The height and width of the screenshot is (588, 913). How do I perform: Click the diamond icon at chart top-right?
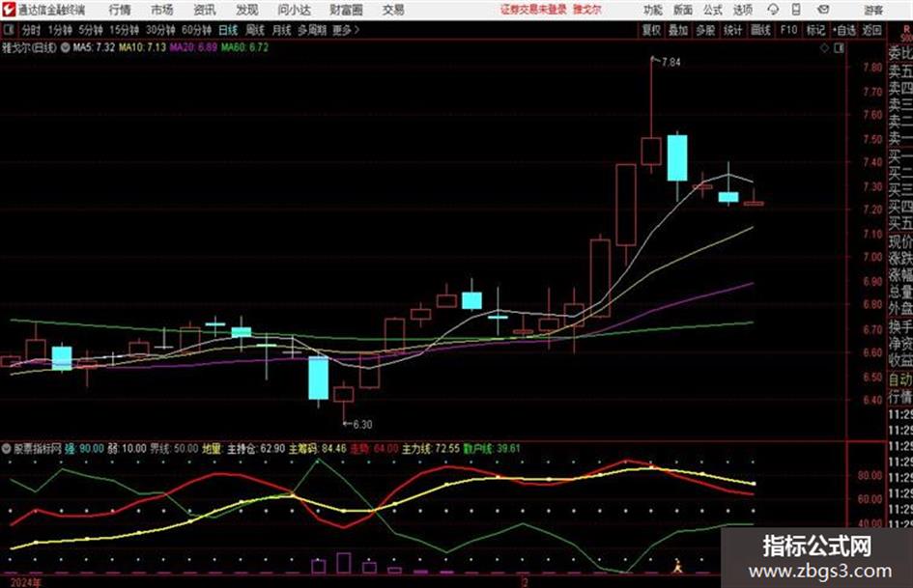point(824,48)
